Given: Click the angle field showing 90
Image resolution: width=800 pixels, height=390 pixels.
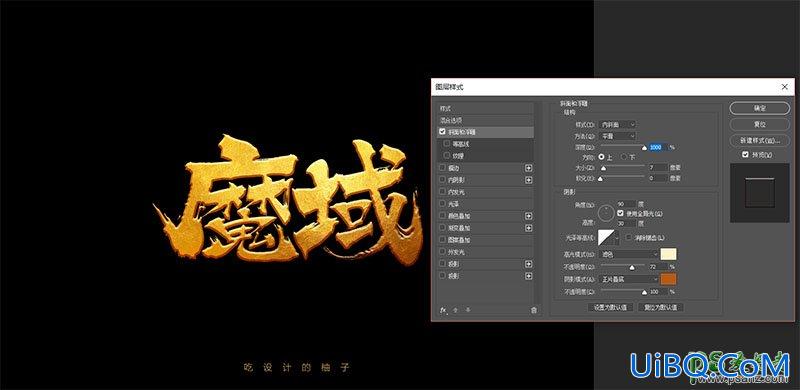Looking at the screenshot, I should (x=626, y=204).
